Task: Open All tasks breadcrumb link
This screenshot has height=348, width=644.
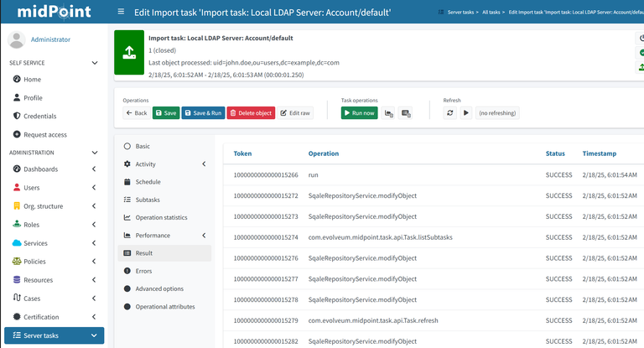Action: pos(491,12)
